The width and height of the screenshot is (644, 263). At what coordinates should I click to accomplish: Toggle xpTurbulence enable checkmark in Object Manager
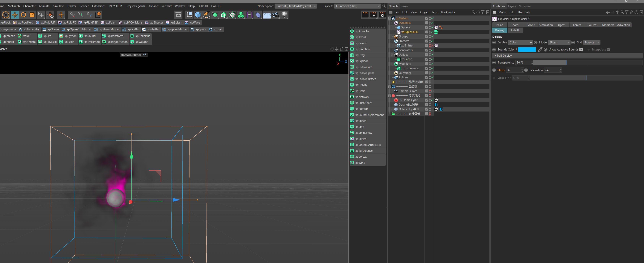[x=432, y=68]
